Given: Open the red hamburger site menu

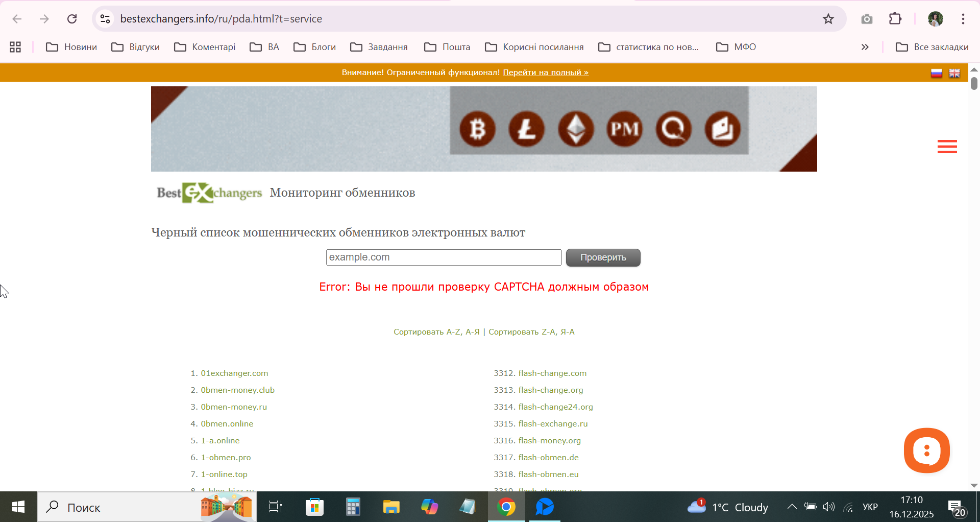Looking at the screenshot, I should (947, 147).
